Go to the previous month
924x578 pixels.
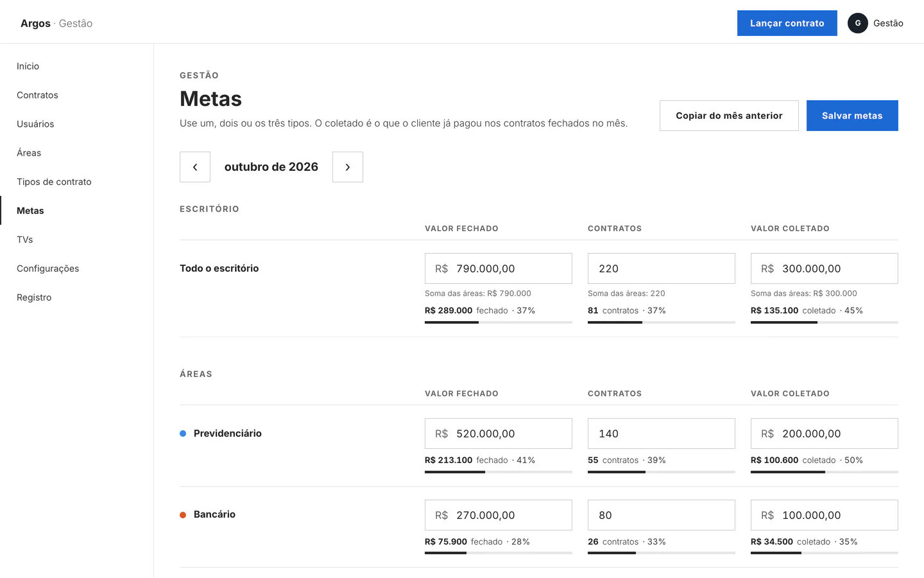pyautogui.click(x=195, y=167)
